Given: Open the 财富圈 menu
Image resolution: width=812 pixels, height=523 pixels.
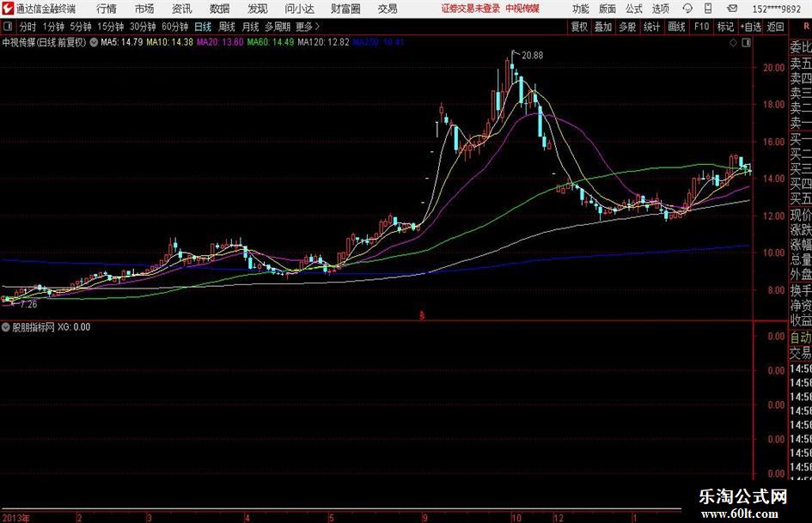Looking at the screenshot, I should [x=345, y=9].
